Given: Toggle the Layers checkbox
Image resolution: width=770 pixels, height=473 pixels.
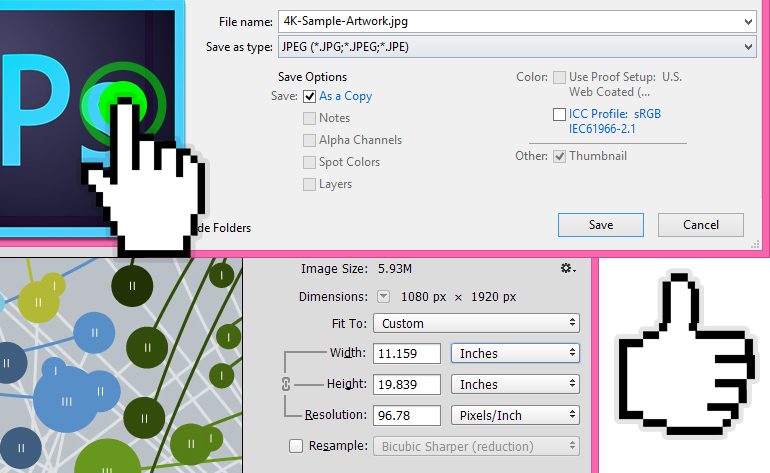Looking at the screenshot, I should click(309, 185).
